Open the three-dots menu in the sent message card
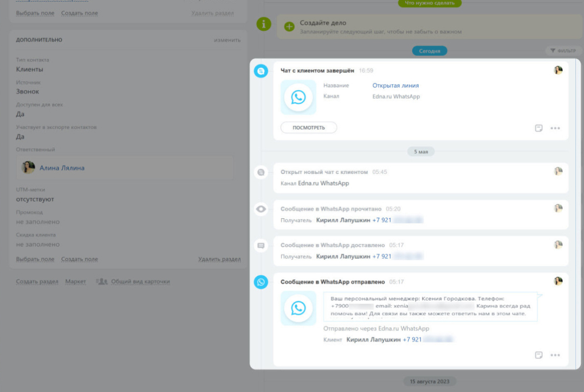 coord(555,355)
